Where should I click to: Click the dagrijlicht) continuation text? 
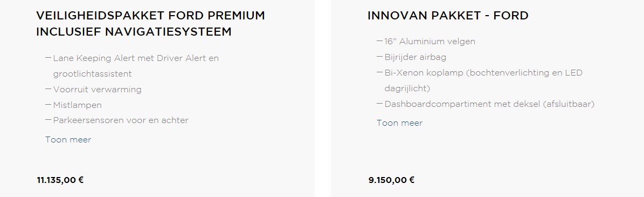(407, 89)
